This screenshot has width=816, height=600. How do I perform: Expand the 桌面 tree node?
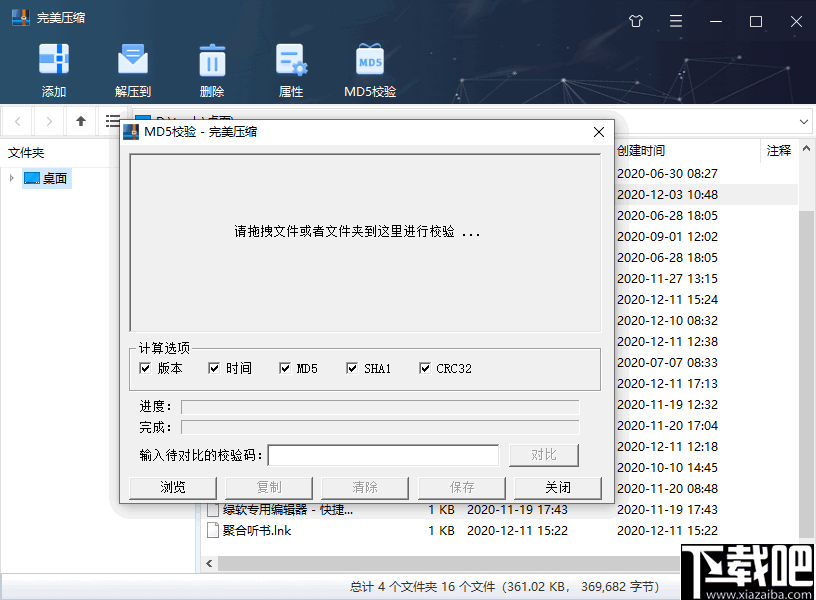pos(11,178)
